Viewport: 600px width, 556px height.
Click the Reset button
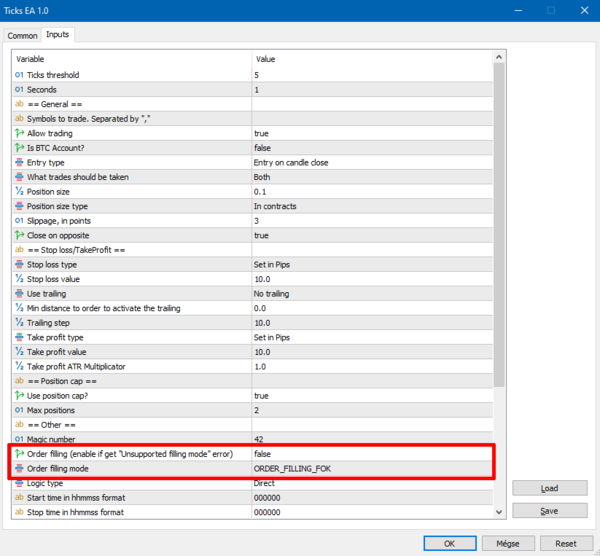566,544
